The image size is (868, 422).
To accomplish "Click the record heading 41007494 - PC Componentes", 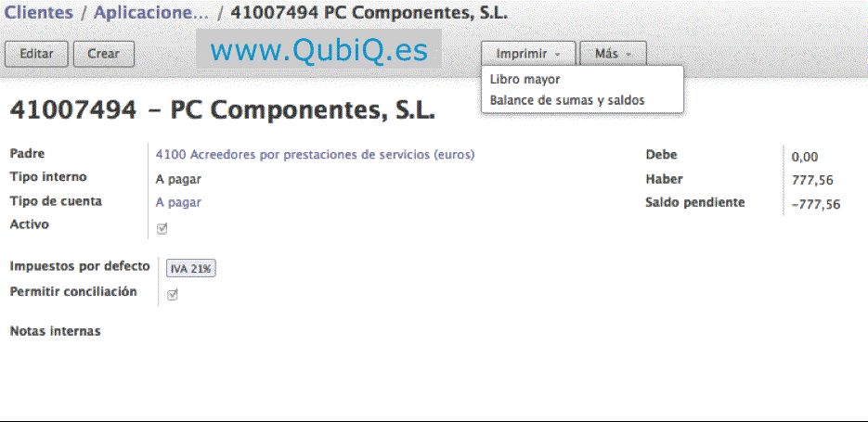I will tap(222, 111).
